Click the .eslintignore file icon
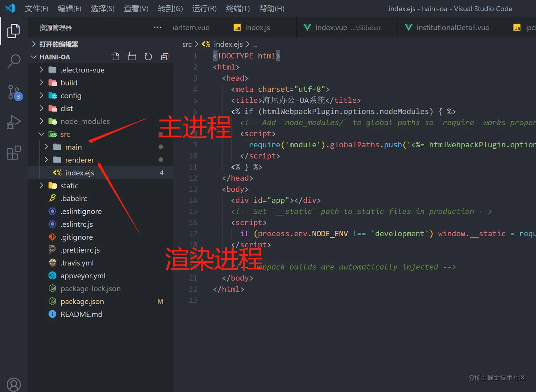The height and width of the screenshot is (392, 536). (x=52, y=211)
